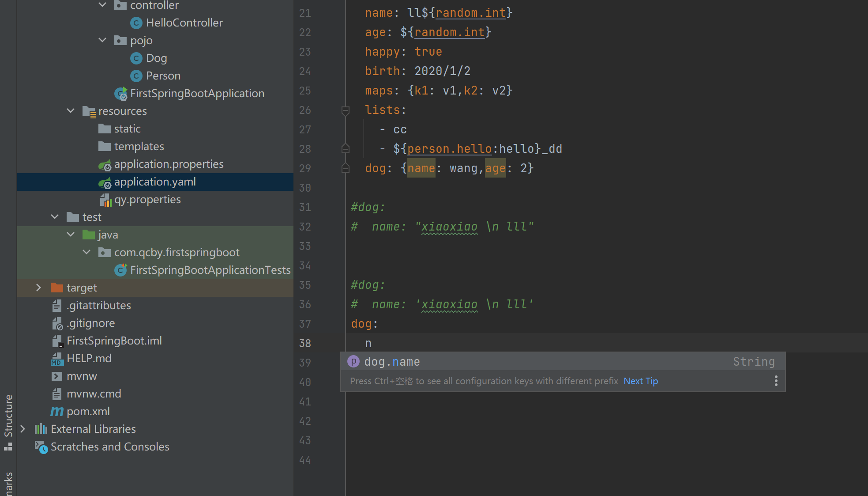Click FirstSpringBootApplication run-class icon

tap(121, 94)
